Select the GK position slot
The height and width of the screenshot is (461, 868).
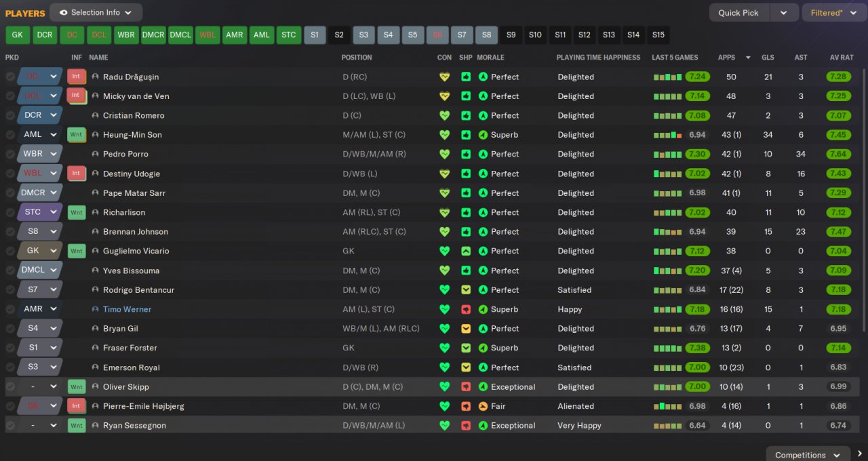(17, 35)
